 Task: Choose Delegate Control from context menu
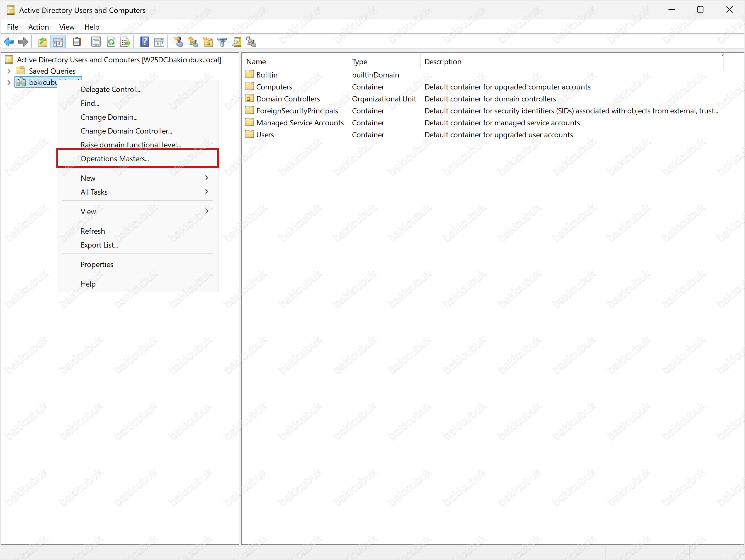tap(137, 89)
